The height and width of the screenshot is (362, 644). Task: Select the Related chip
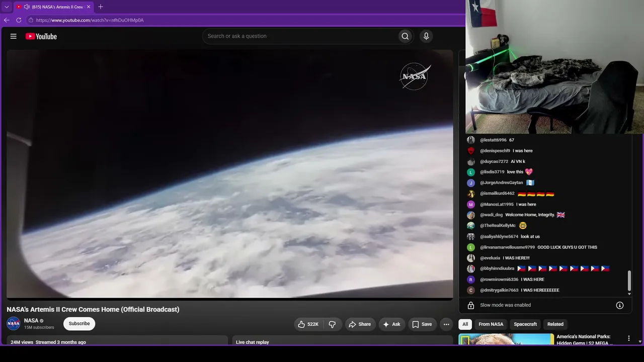tap(555, 324)
